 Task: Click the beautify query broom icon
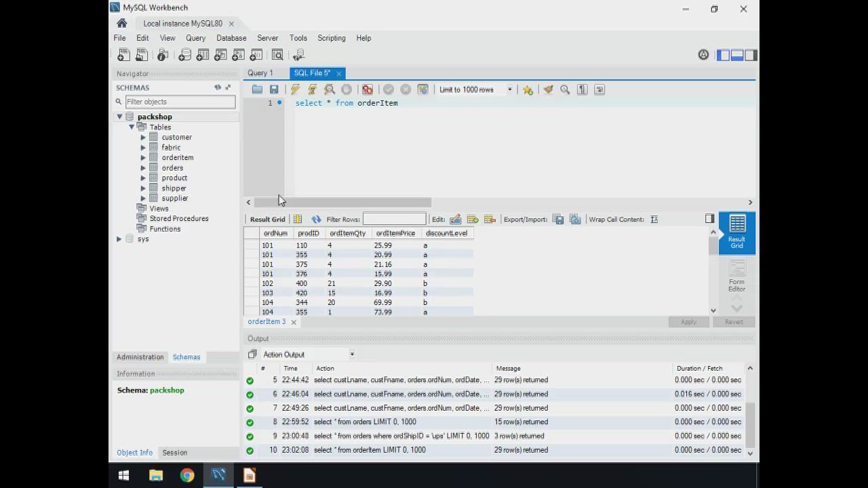click(548, 89)
